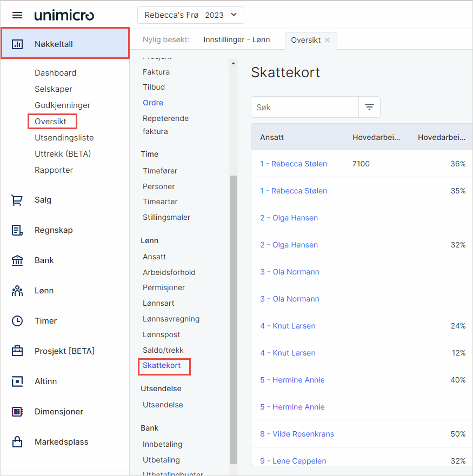The image size is (473, 476).
Task: Close the Oversikt tab
Action: pos(327,40)
